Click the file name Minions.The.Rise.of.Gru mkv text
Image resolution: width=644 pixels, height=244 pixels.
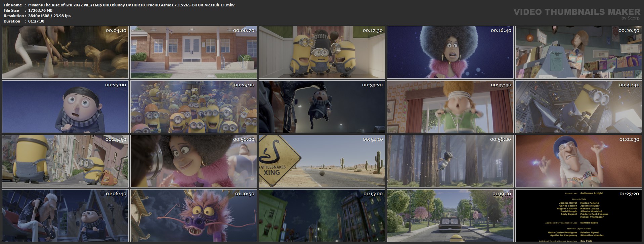tap(131, 5)
